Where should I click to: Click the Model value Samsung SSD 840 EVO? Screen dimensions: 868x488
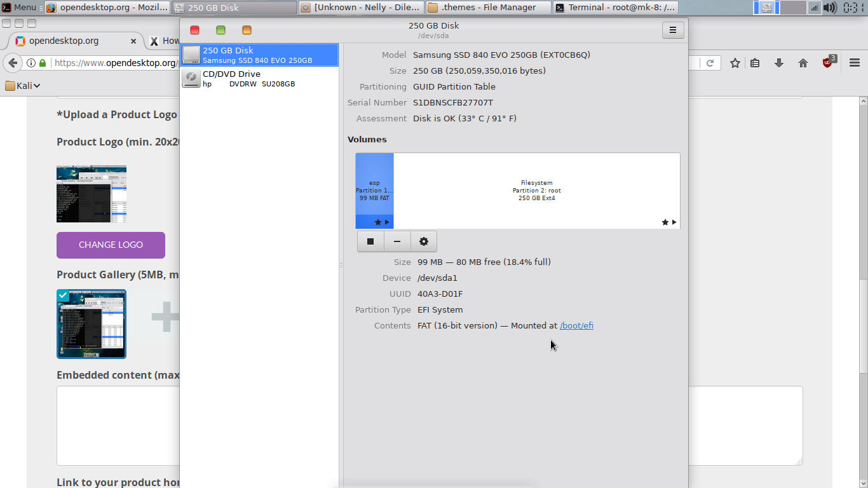point(501,55)
